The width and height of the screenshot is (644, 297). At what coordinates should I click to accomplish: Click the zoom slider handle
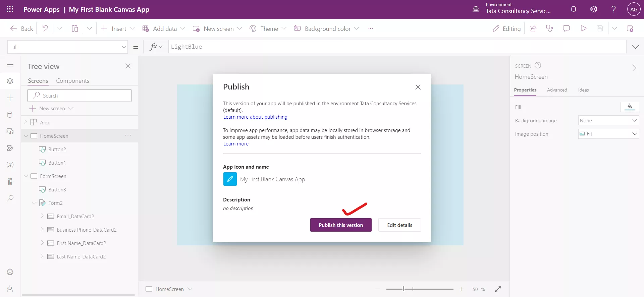click(x=404, y=289)
